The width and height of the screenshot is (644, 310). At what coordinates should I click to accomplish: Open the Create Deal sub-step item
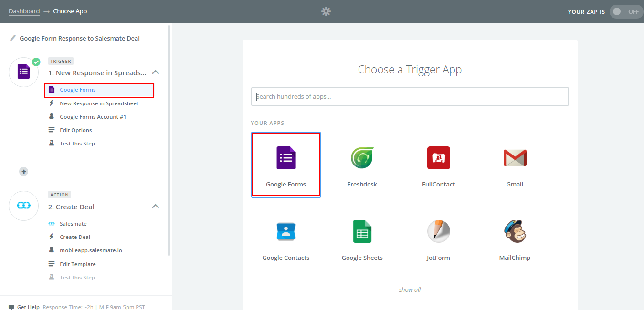click(x=75, y=237)
